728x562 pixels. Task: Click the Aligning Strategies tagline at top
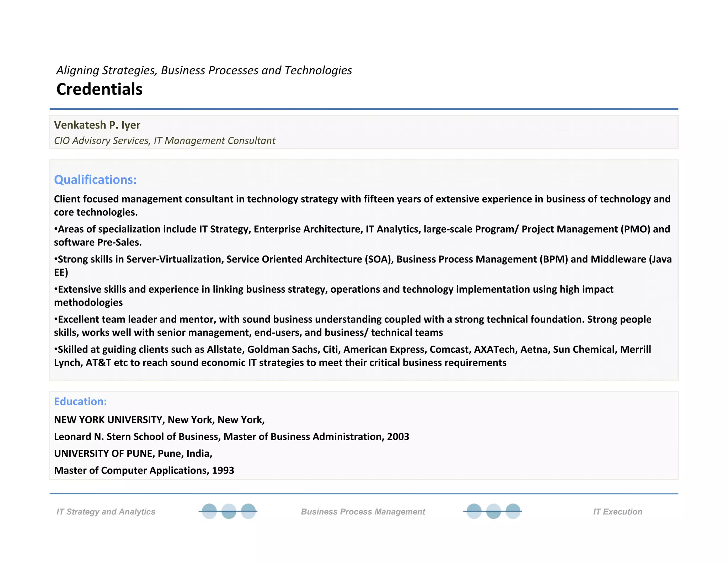point(204,70)
